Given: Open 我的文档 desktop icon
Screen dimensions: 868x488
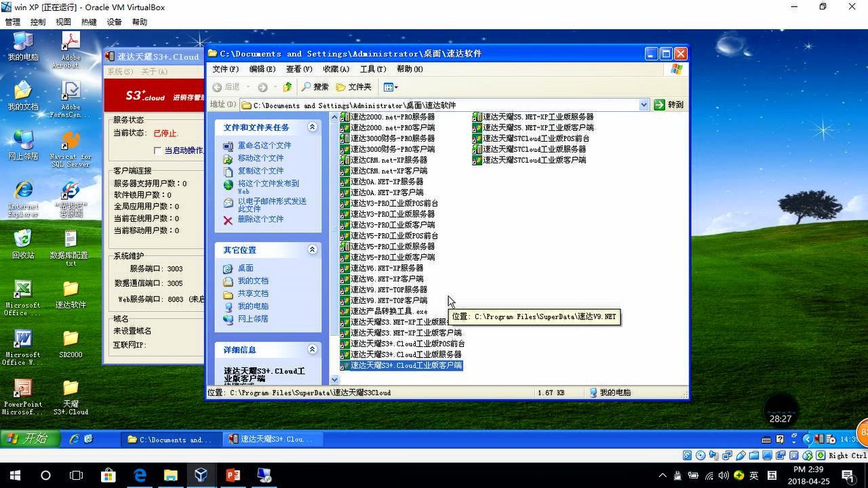Looking at the screenshot, I should click(23, 96).
